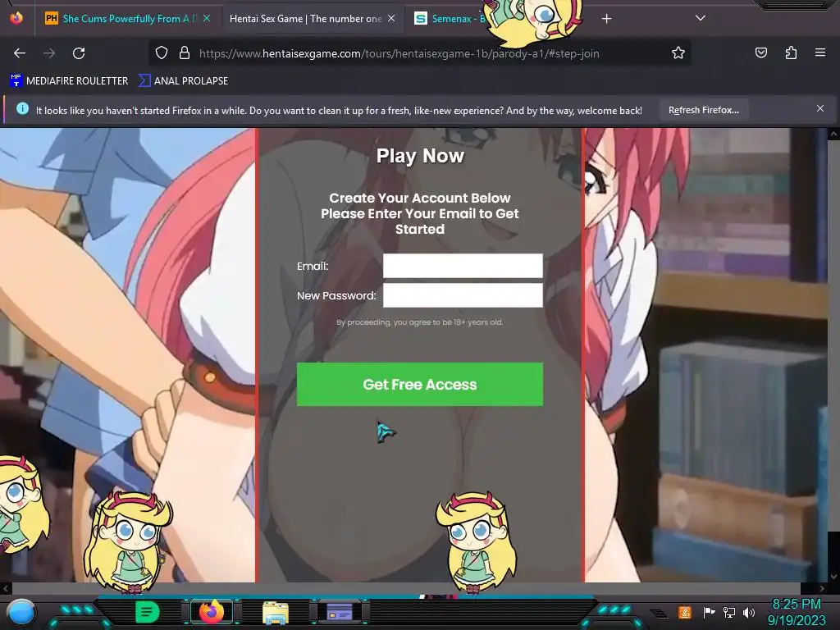The image size is (840, 630).
Task: Click the horizontal scrollbar left arrow
Action: pyautogui.click(x=6, y=588)
